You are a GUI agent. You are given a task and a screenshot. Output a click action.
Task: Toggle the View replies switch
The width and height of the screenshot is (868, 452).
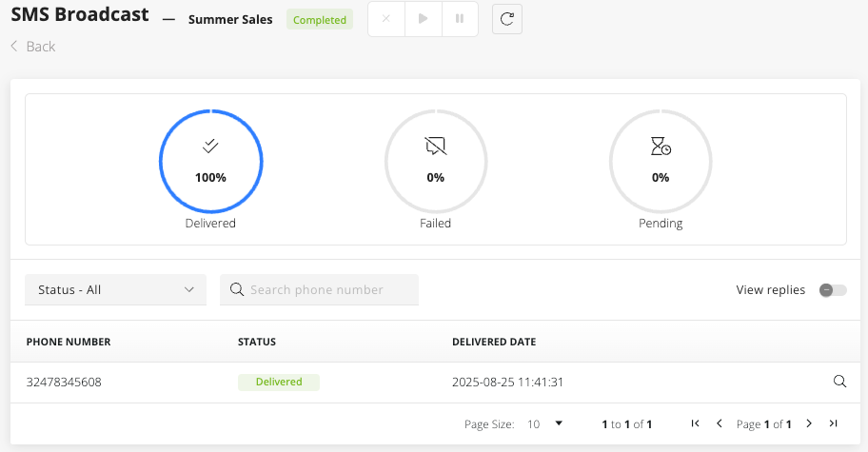(x=833, y=290)
